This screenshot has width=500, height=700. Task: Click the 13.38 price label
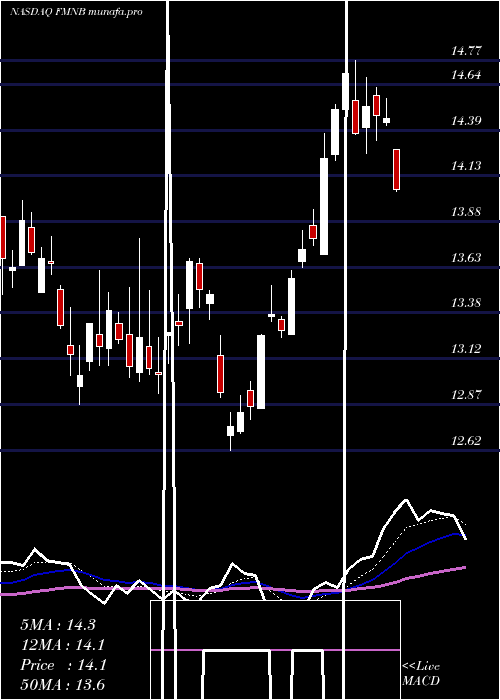pyautogui.click(x=466, y=303)
